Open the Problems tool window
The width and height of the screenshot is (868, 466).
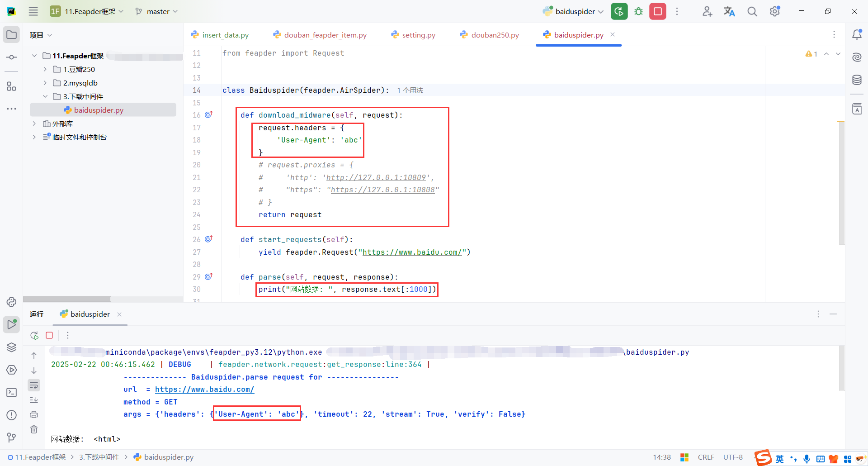pos(11,415)
